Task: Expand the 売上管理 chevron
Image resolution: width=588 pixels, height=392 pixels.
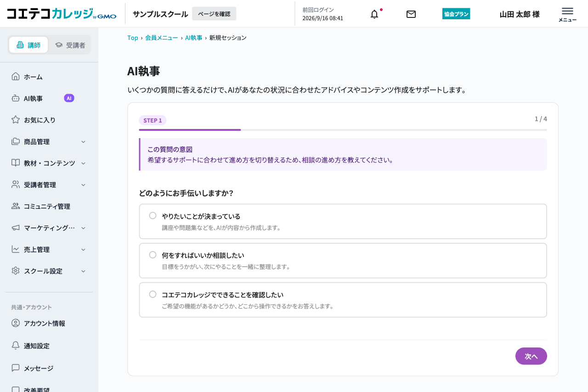Action: [x=83, y=249]
